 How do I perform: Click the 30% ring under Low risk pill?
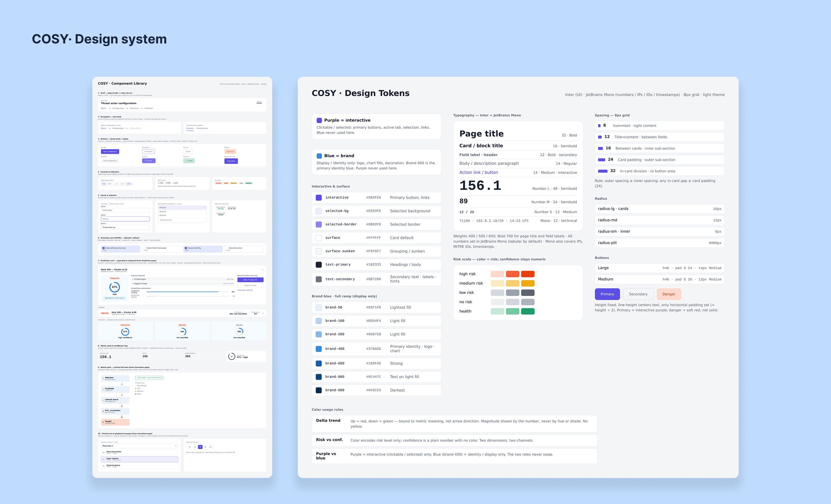(240, 332)
